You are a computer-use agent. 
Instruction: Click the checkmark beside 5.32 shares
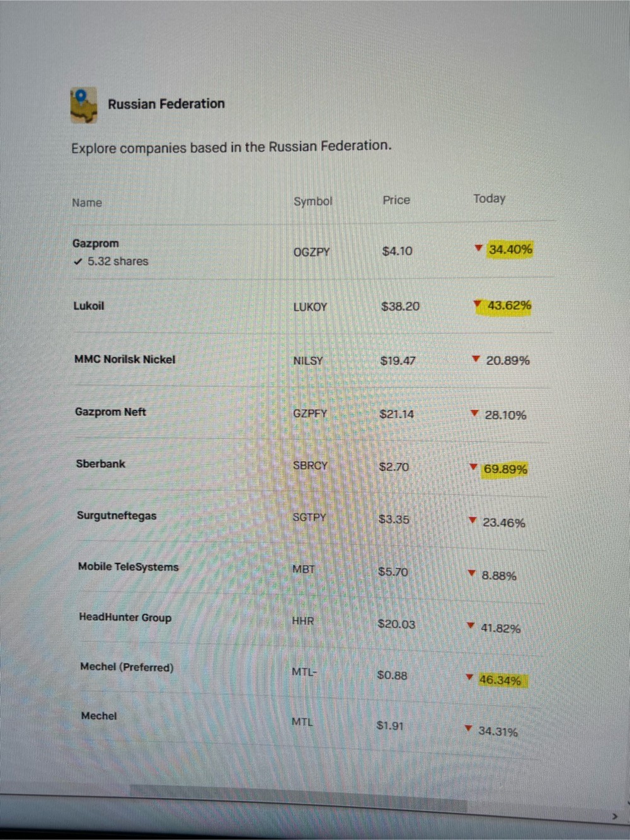pyautogui.click(x=77, y=261)
